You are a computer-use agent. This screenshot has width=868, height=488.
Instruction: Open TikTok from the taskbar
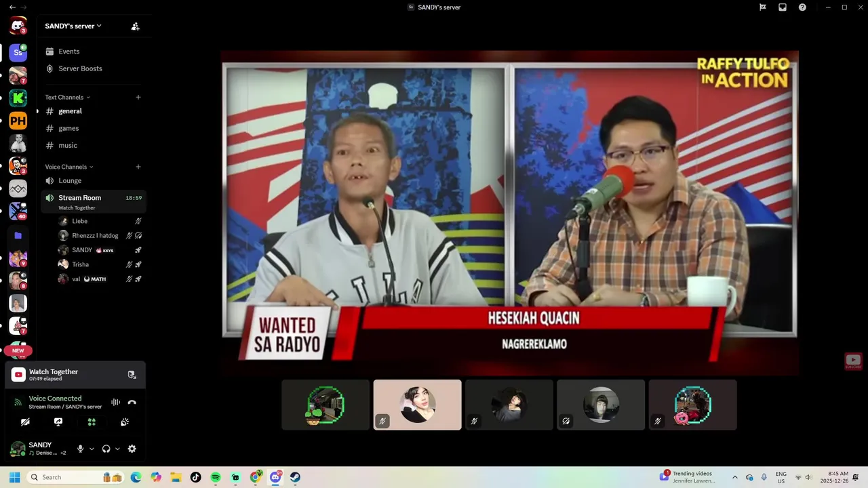click(x=195, y=477)
